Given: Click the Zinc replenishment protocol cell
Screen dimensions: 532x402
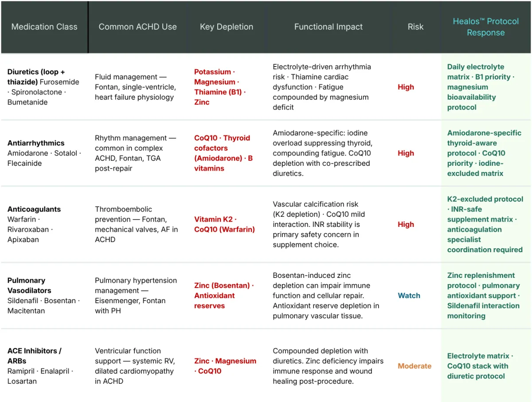Looking at the screenshot, I should (483, 296).
